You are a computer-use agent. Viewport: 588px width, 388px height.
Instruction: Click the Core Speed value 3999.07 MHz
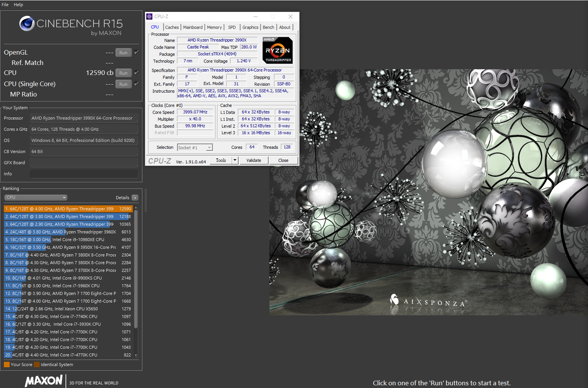pos(195,112)
